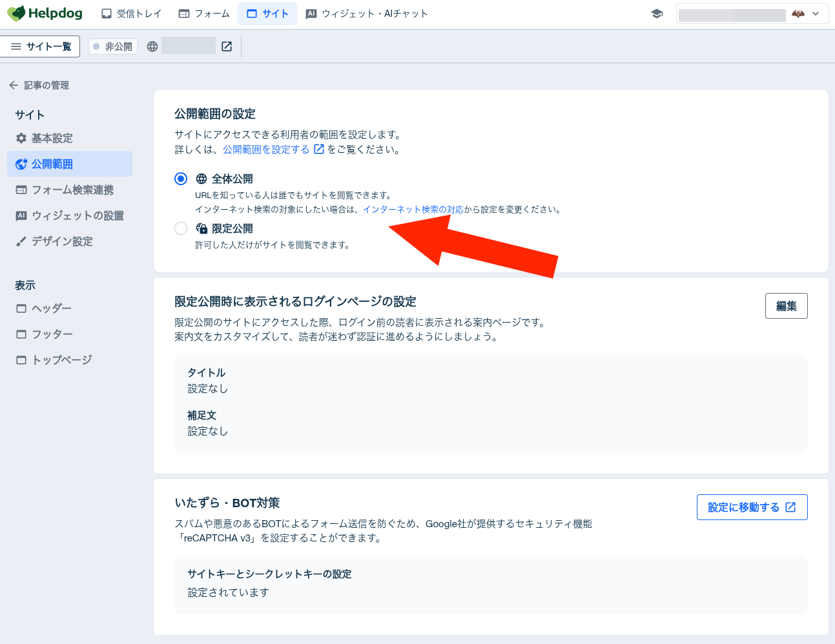Select the 限定公開 radio button

[x=181, y=228]
